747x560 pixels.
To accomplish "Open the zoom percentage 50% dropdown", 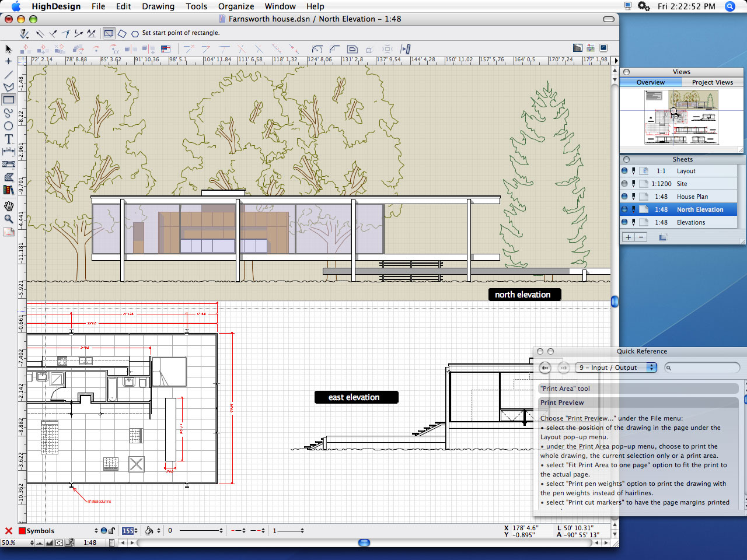I will [x=32, y=542].
